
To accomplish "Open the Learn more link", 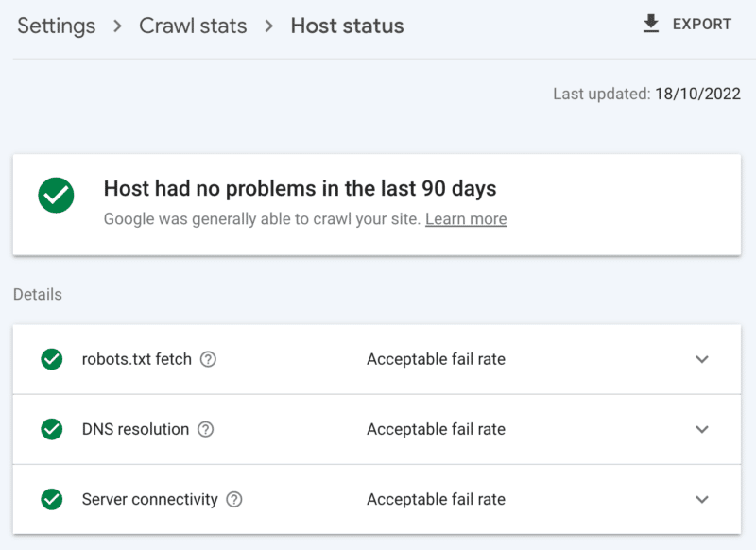I will [x=465, y=218].
